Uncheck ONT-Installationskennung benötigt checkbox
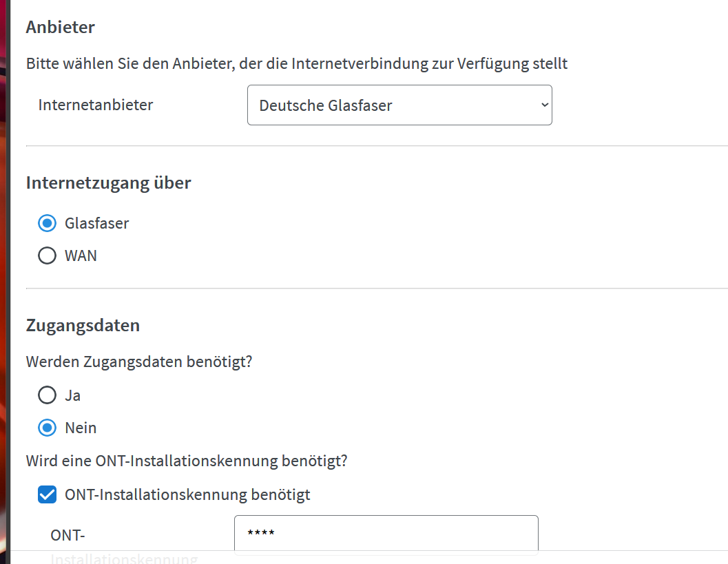Image resolution: width=728 pixels, height=564 pixels. pyautogui.click(x=47, y=494)
